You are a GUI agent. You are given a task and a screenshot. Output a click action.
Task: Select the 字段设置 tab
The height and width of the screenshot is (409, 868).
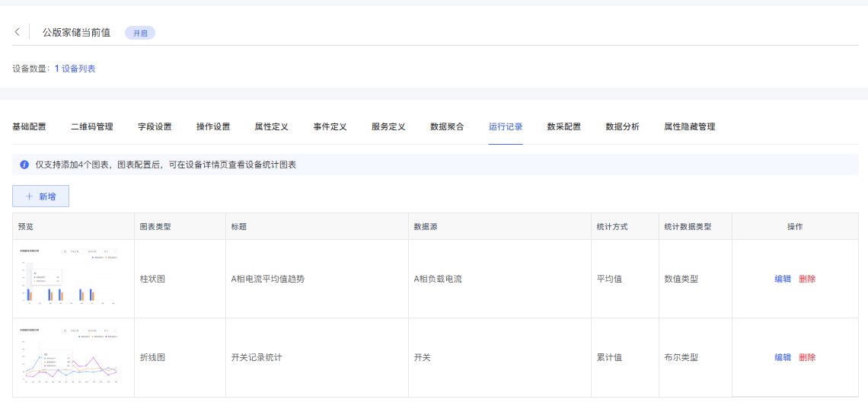coord(155,126)
